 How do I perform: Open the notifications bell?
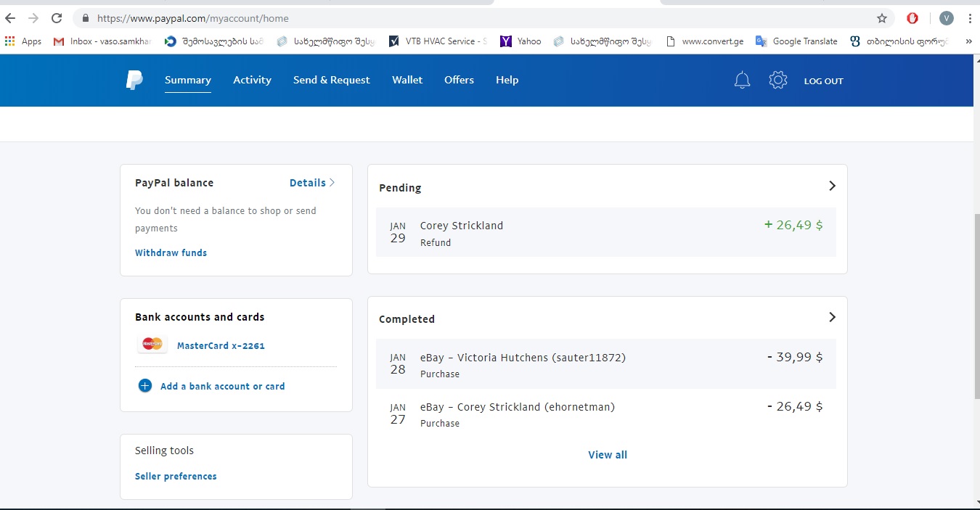tap(742, 81)
